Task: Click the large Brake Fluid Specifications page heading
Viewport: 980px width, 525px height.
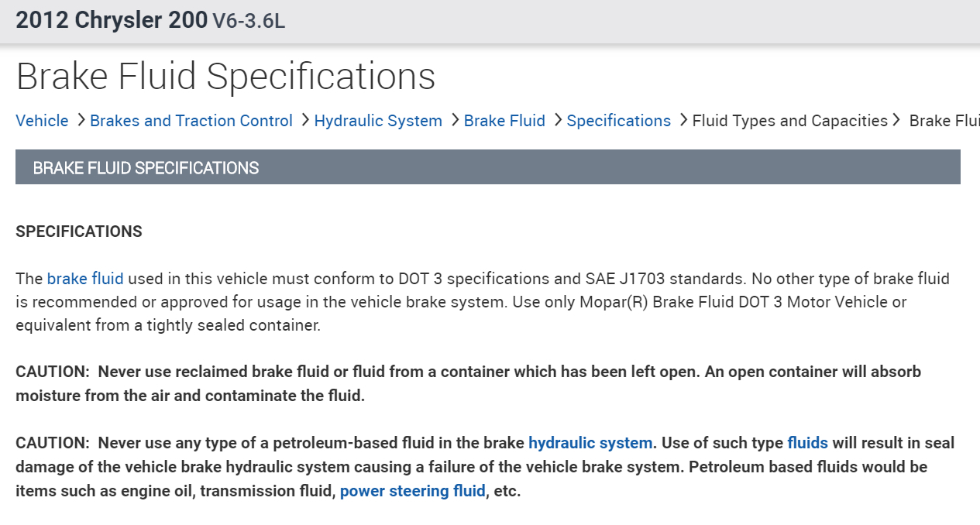Action: coord(225,77)
